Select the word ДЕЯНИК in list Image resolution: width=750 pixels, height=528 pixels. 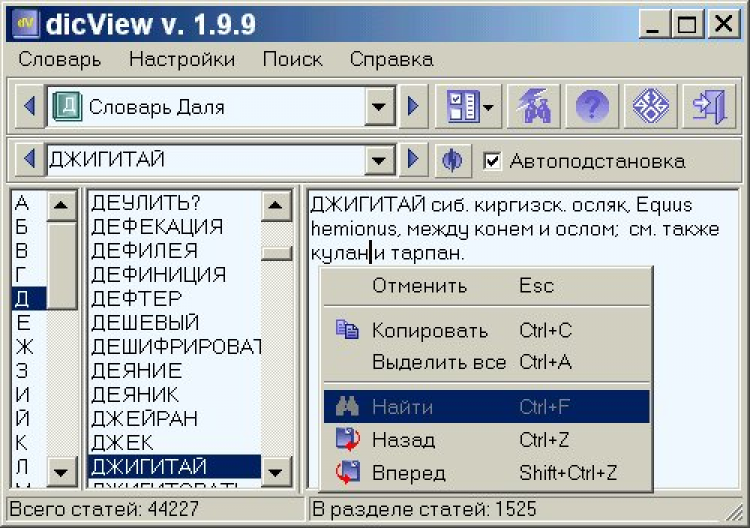(x=175, y=395)
